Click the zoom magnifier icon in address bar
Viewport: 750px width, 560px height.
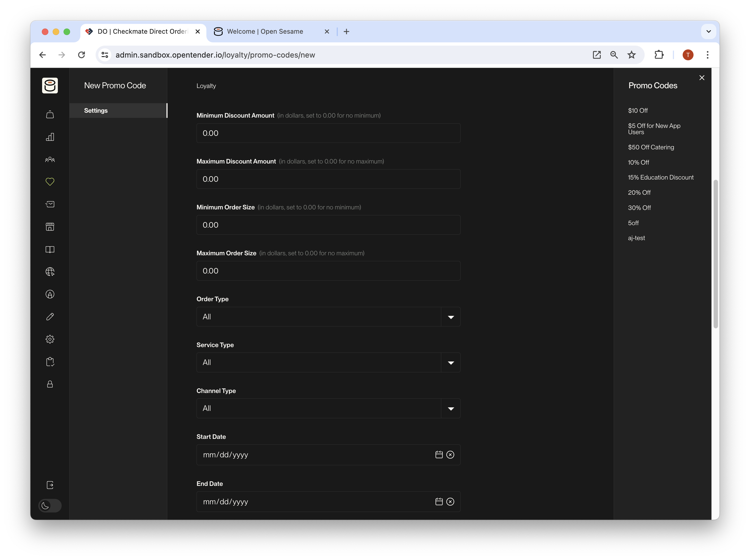(614, 55)
